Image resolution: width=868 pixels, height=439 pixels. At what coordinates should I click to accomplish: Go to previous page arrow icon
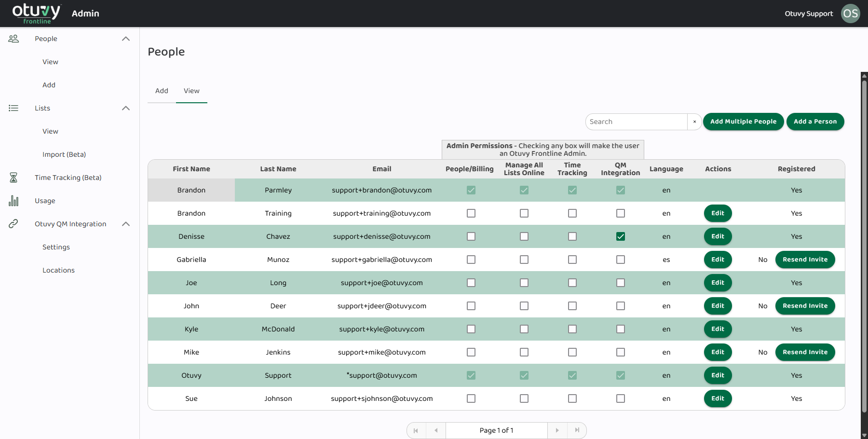pos(436,430)
